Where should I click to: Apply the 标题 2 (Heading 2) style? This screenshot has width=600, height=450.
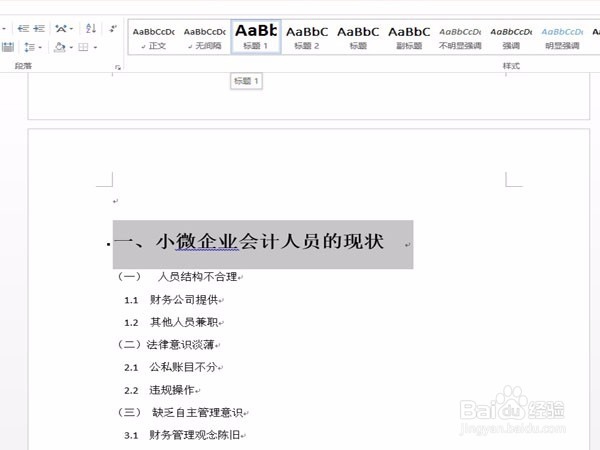307,38
